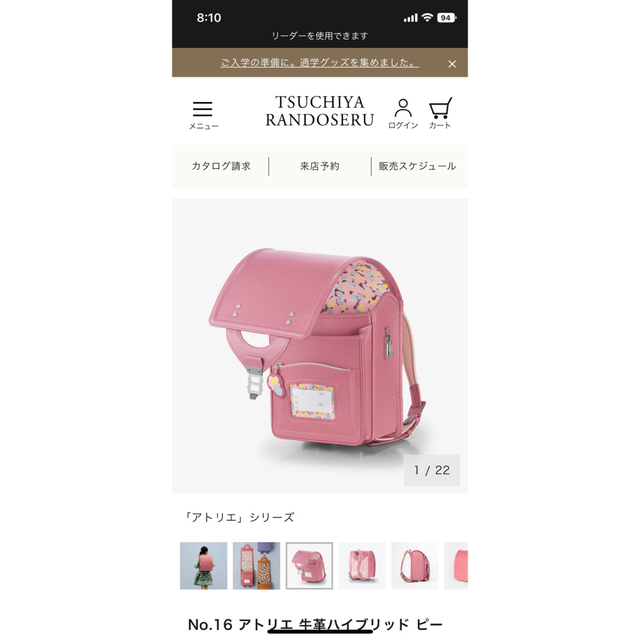The image size is (640, 640).
Task: Select thumbnail showing open randoseru interiors
Action: (x=256, y=566)
